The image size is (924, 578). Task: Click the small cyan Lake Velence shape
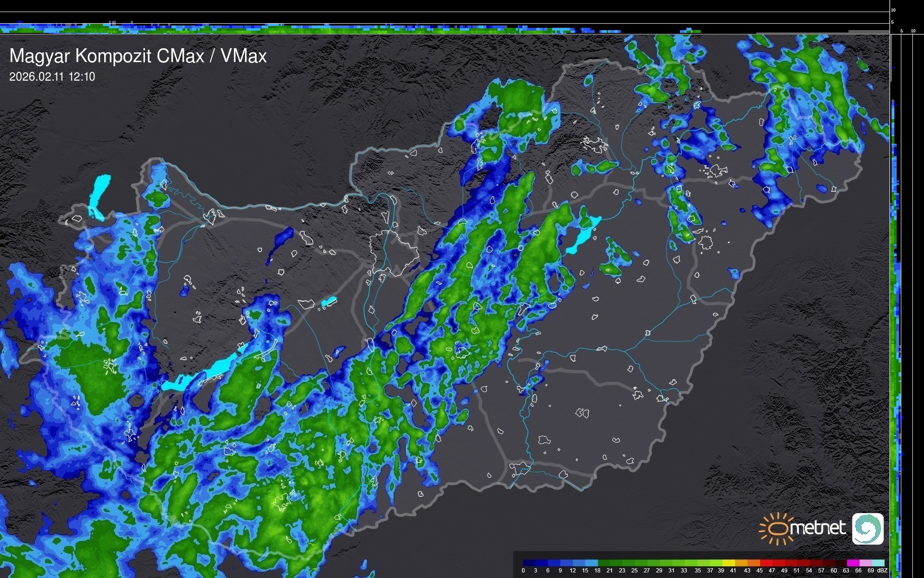tap(329, 302)
